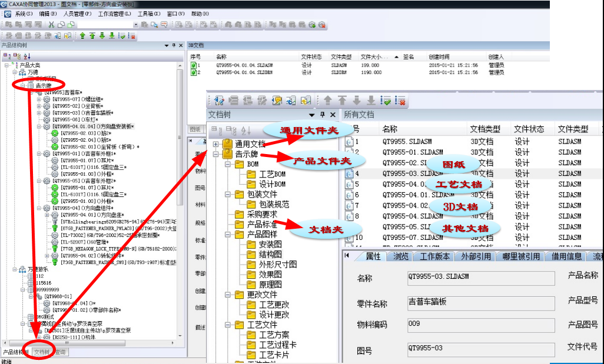The width and height of the screenshot is (604, 364).
Task: Select the 工艺过程卡 folder
Action: click(x=278, y=345)
